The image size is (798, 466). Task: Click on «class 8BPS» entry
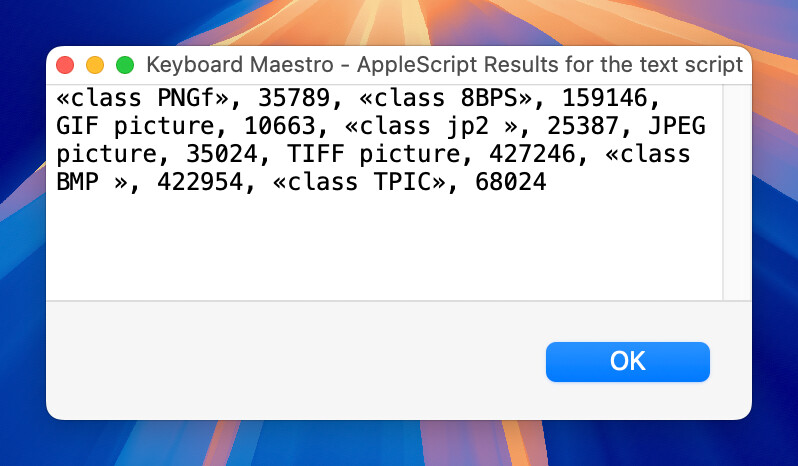[446, 98]
